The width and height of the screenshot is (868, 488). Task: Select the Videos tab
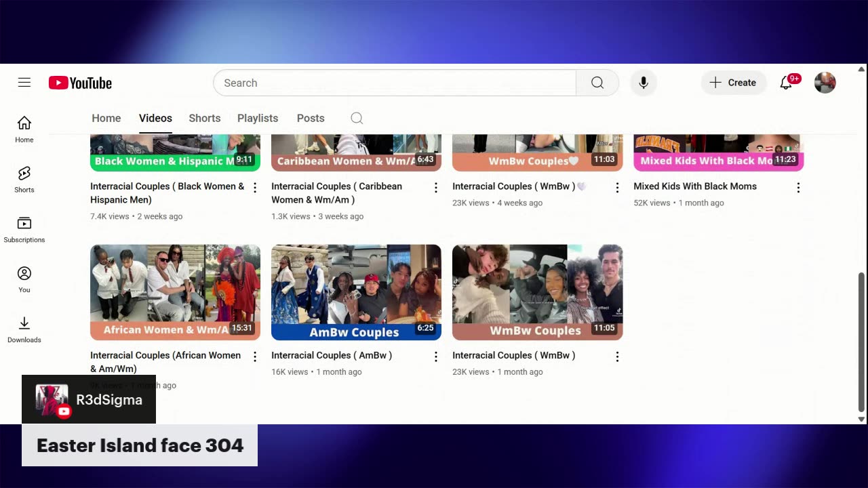155,118
